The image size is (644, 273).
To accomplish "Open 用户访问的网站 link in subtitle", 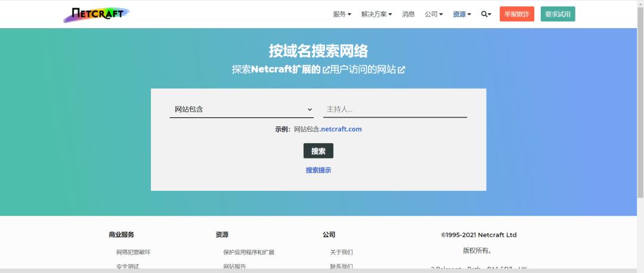I will tap(363, 70).
